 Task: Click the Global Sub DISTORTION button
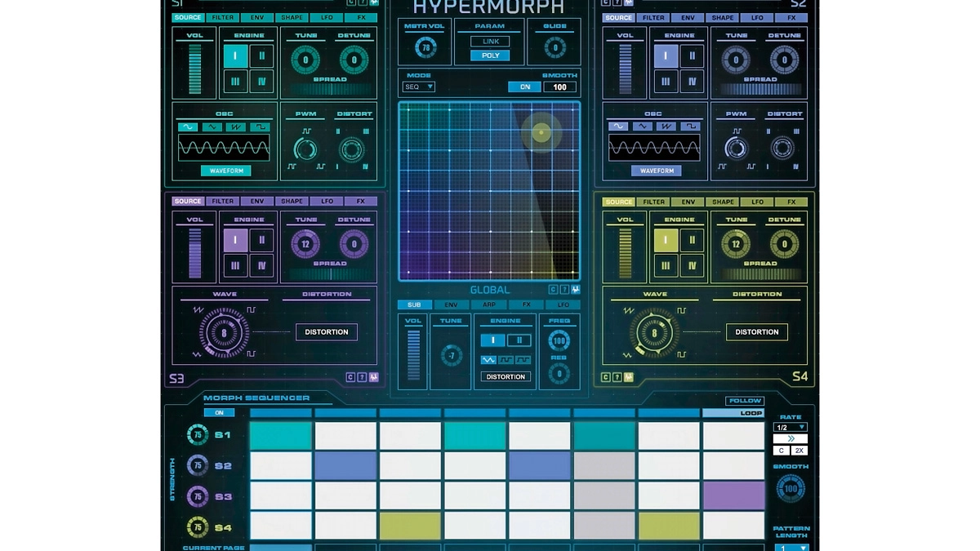[x=506, y=376]
